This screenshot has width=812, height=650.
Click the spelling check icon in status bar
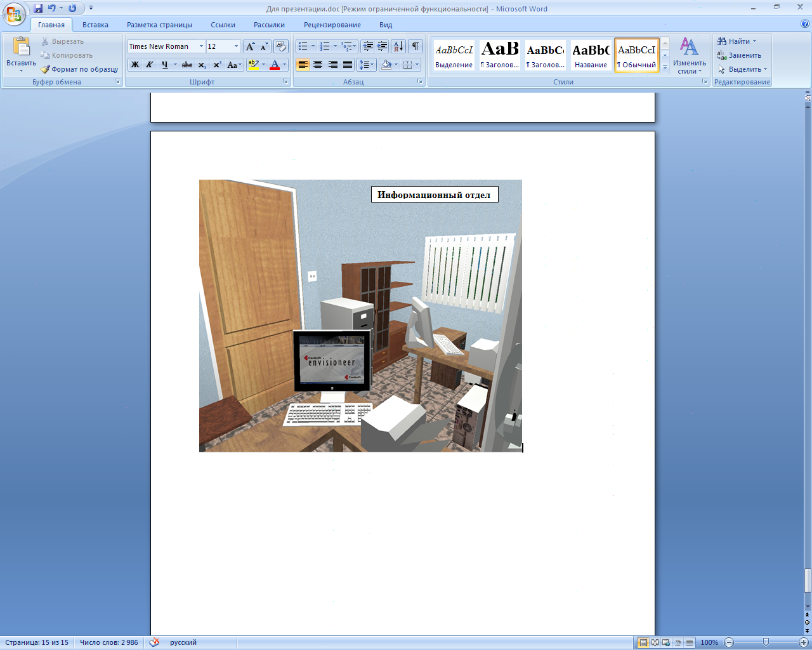pyautogui.click(x=154, y=642)
